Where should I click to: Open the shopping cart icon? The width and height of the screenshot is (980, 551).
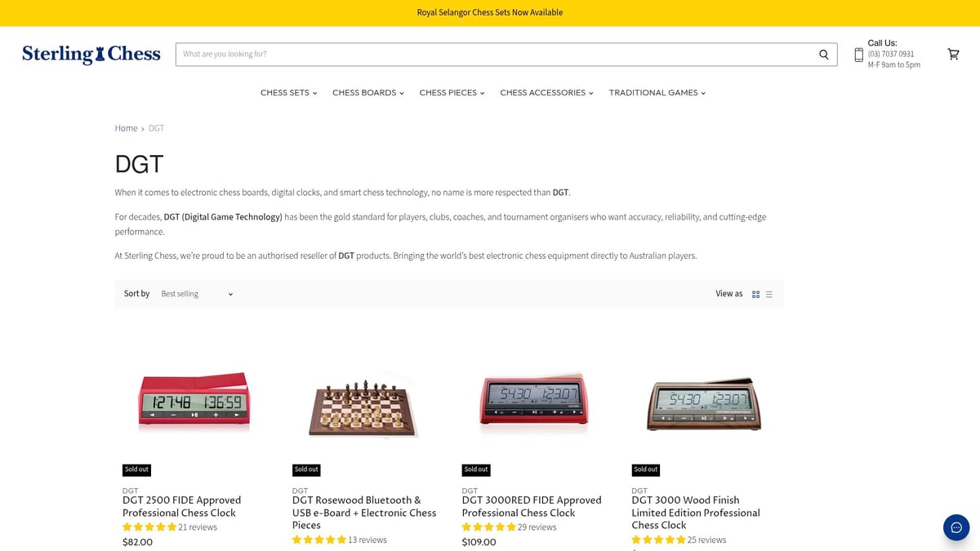tap(953, 54)
